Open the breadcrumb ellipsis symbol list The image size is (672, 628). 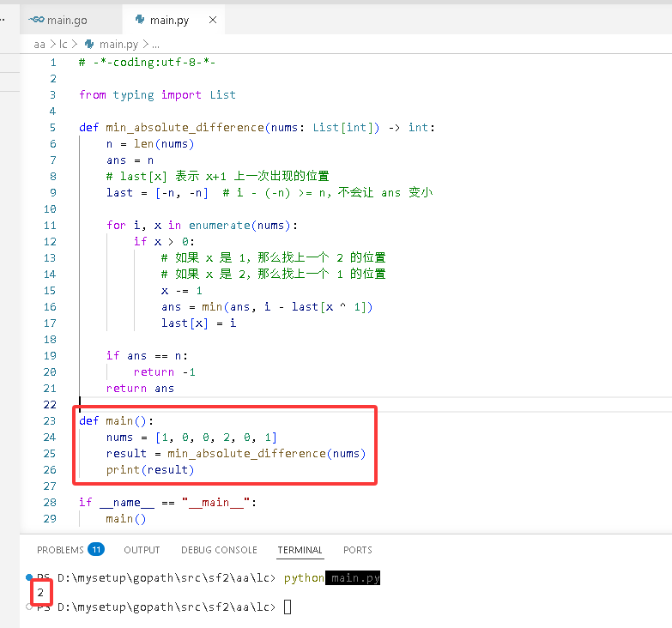[x=155, y=44]
